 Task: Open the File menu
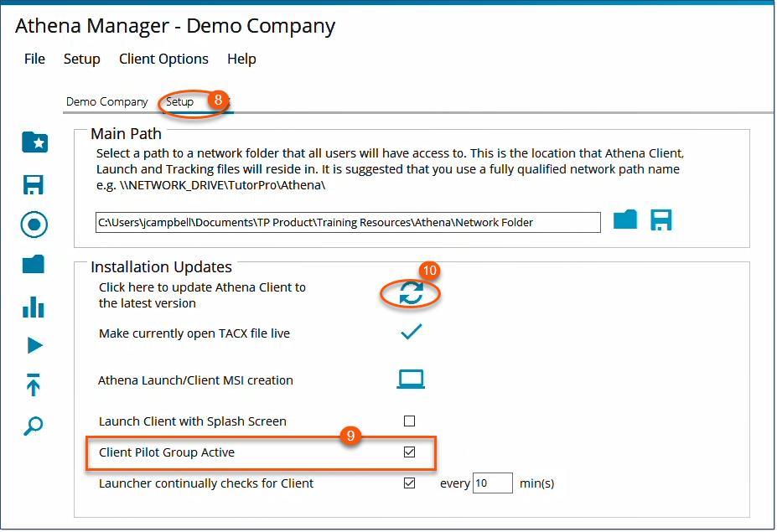click(x=34, y=59)
